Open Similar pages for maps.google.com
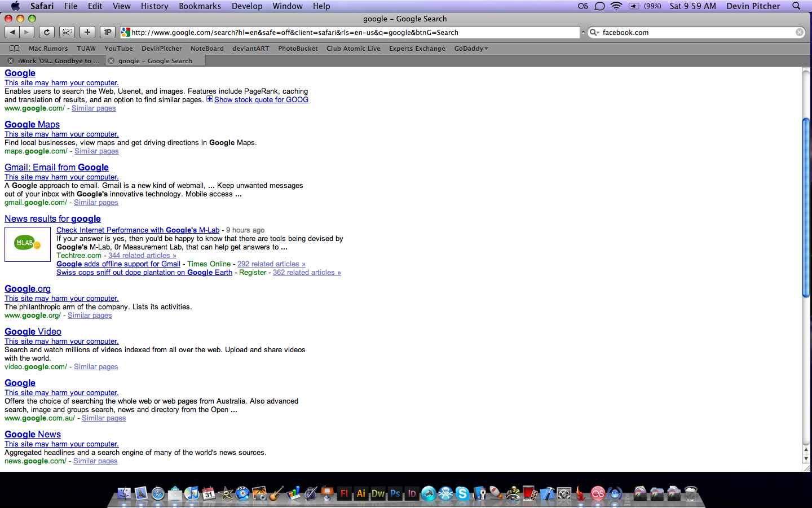The height and width of the screenshot is (508, 812). click(96, 151)
